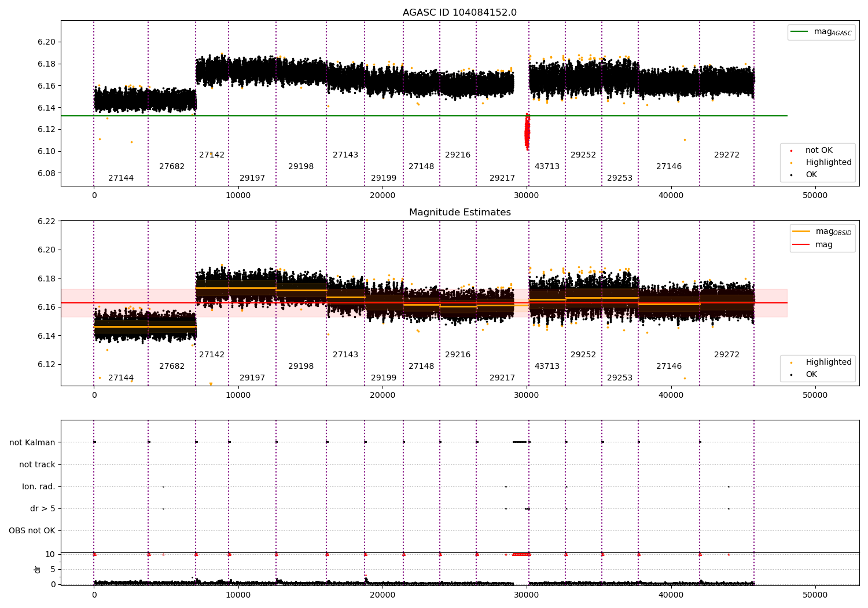Click obsid label 29272 in top plot

point(727,155)
